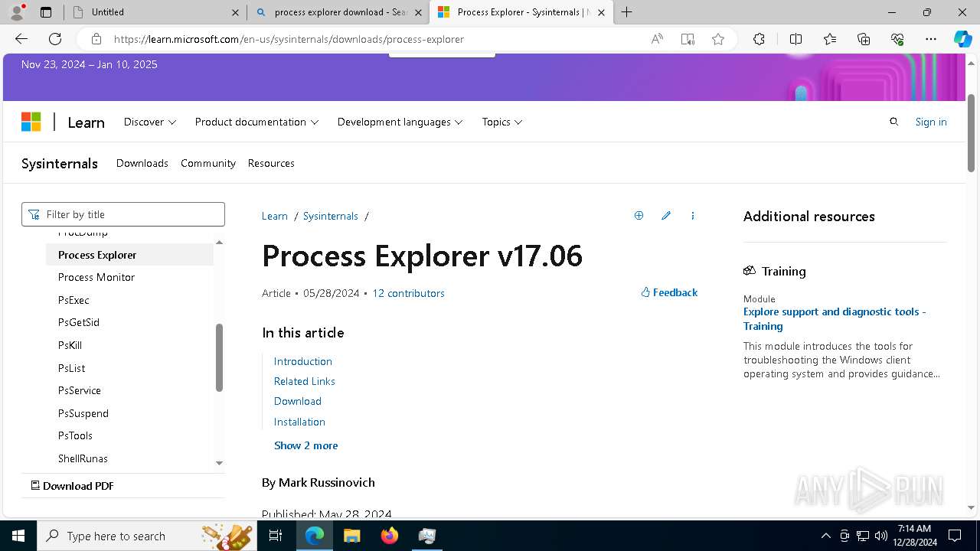Jump to the Introduction section
This screenshot has height=551, width=980.
click(x=303, y=361)
